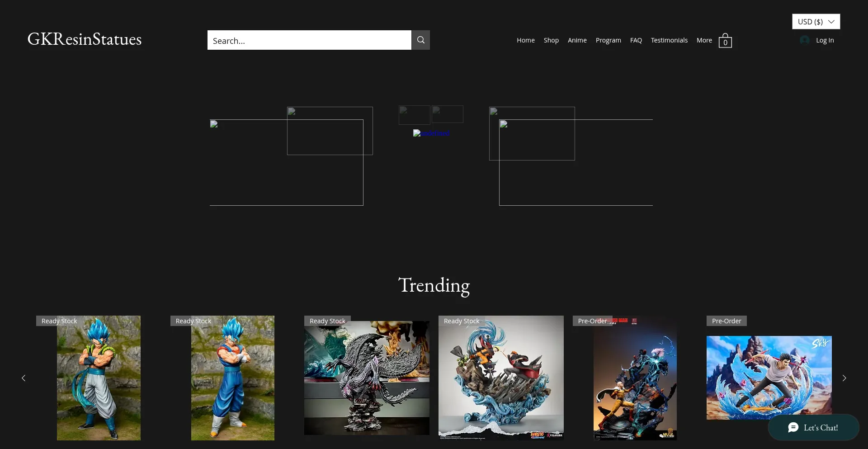Click the GKResinStatues site logo

[85, 39]
